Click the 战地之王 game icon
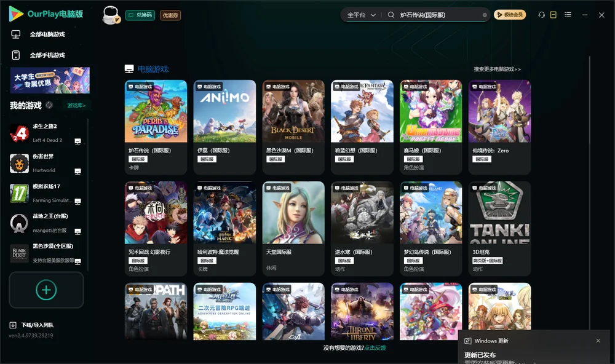The height and width of the screenshot is (364, 615). click(x=19, y=223)
